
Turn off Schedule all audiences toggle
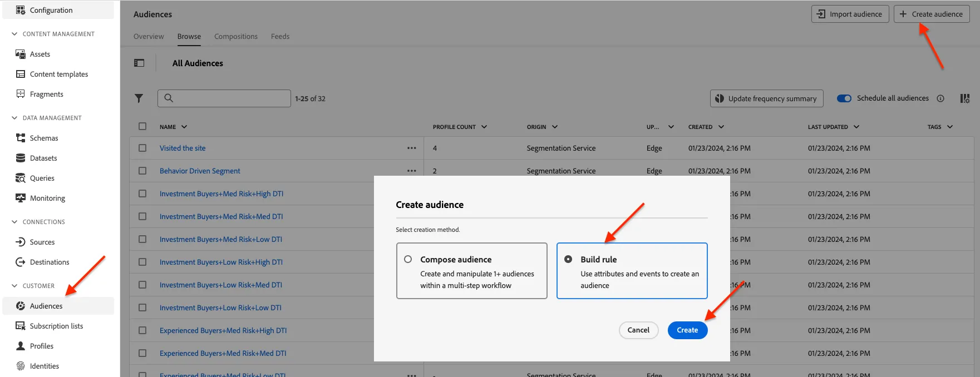pyautogui.click(x=844, y=98)
